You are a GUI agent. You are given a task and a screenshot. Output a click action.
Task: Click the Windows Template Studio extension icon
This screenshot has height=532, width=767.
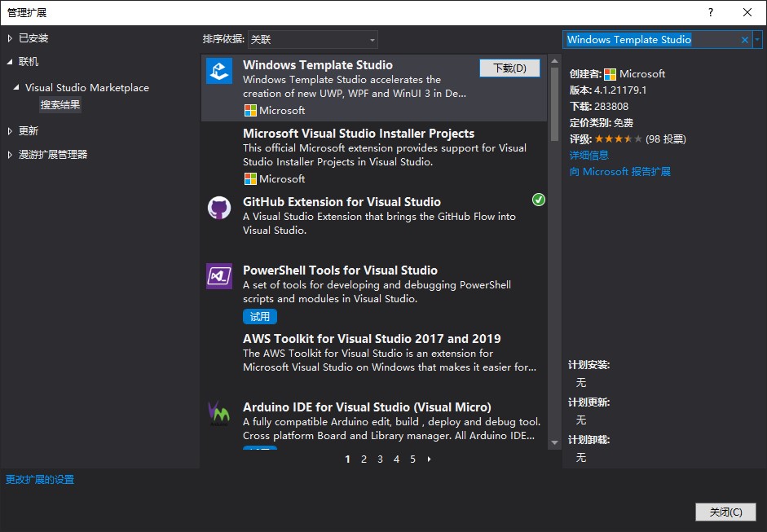(218, 71)
